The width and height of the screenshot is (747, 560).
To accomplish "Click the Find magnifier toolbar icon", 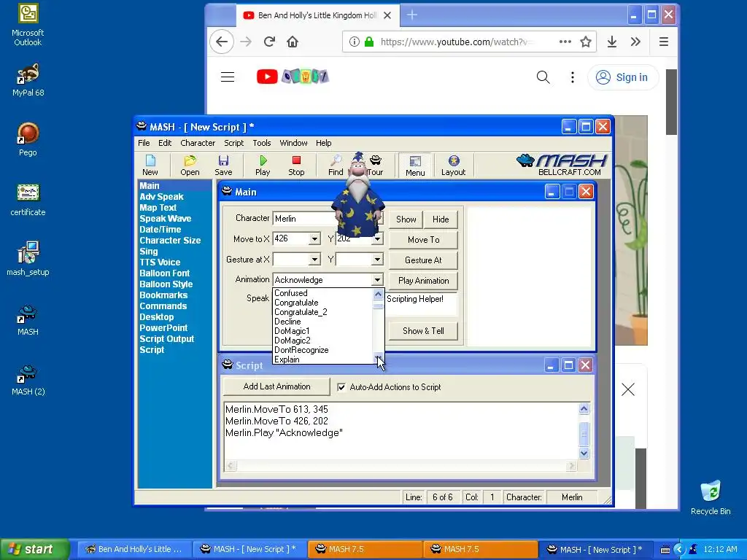I will [336, 165].
